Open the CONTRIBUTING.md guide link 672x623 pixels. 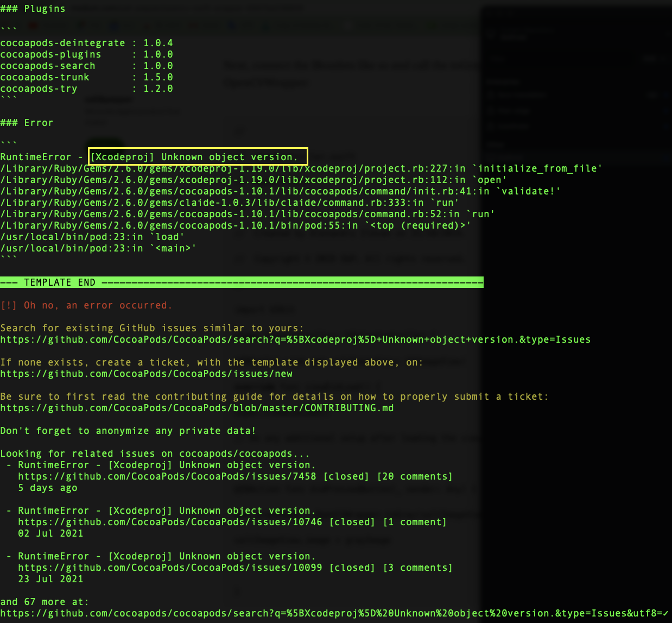click(x=197, y=408)
